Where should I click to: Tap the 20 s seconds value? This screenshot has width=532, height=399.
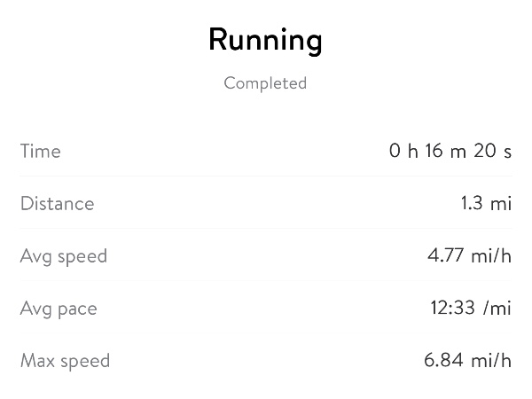(493, 152)
